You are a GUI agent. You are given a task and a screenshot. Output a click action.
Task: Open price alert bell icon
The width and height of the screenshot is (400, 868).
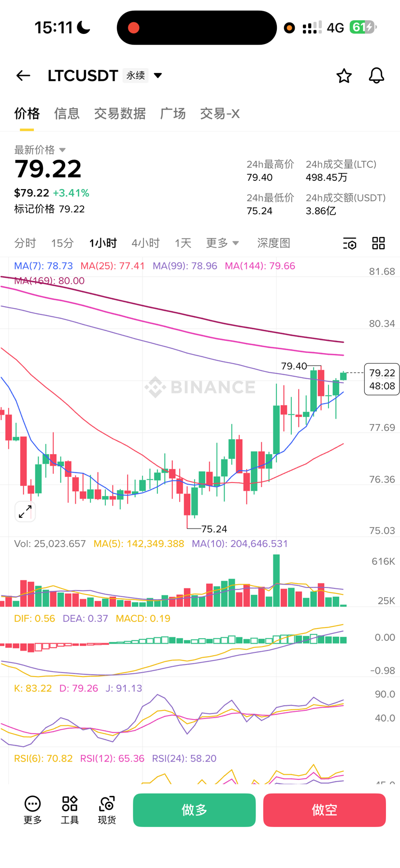[x=376, y=76]
